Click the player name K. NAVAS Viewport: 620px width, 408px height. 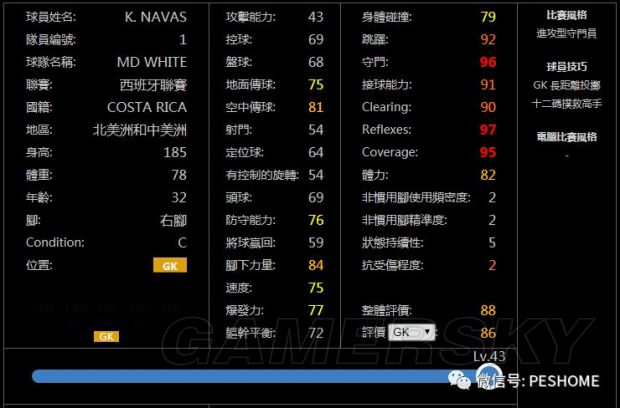[155, 17]
